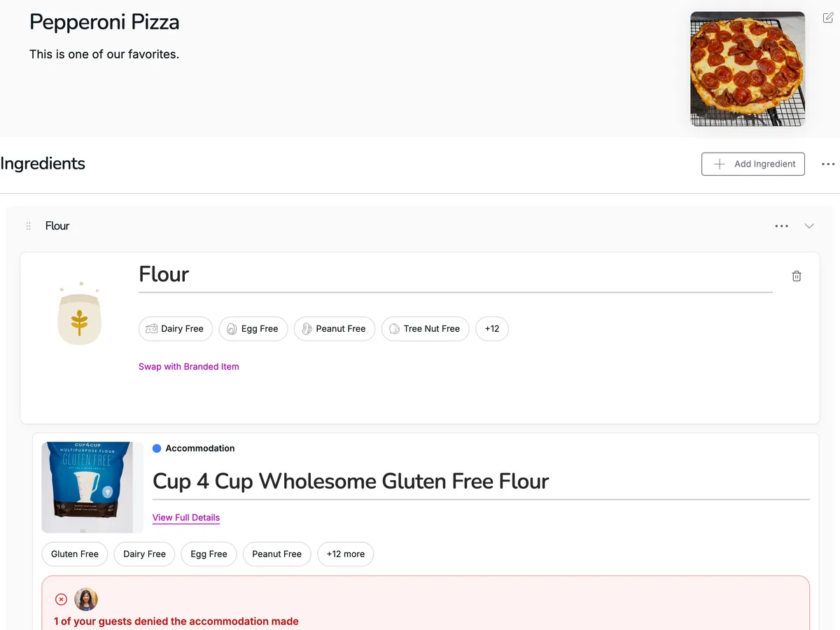
Task: Click the edit recipe pencil icon
Action: (828, 17)
